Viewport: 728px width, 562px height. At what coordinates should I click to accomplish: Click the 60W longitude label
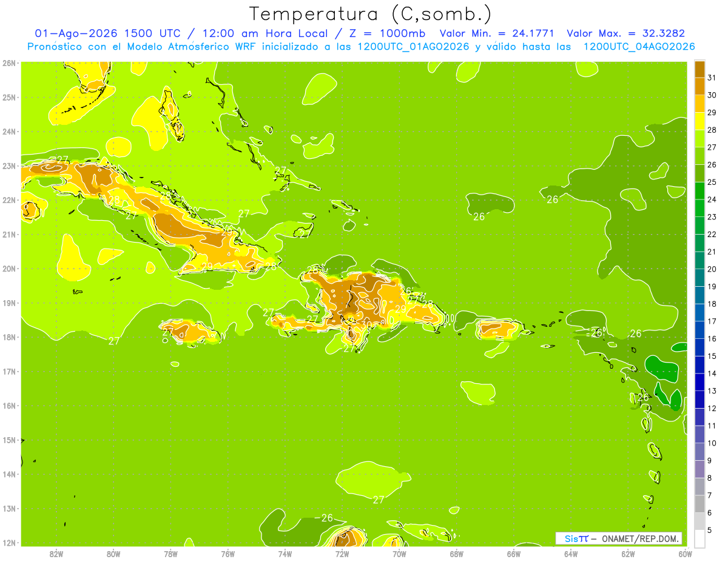tap(685, 554)
